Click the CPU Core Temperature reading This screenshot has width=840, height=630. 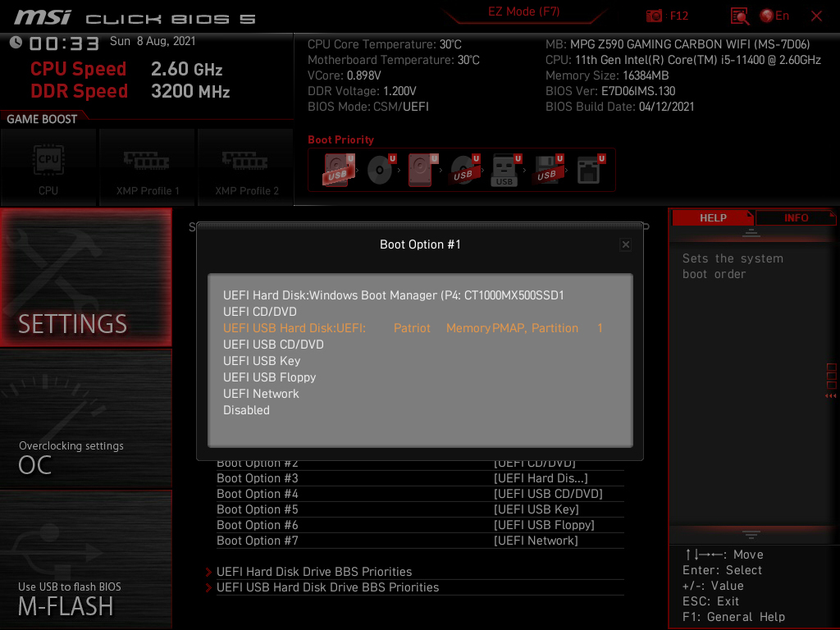[x=385, y=44]
